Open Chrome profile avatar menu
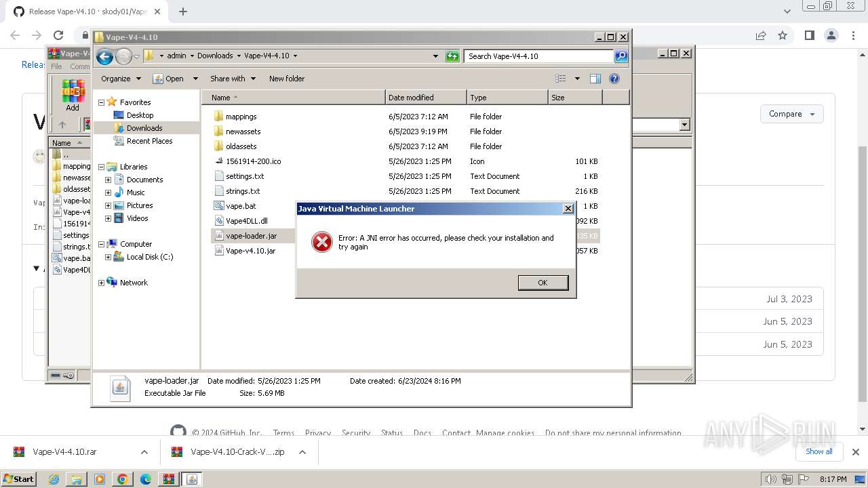This screenshot has width=868, height=488. (x=831, y=35)
